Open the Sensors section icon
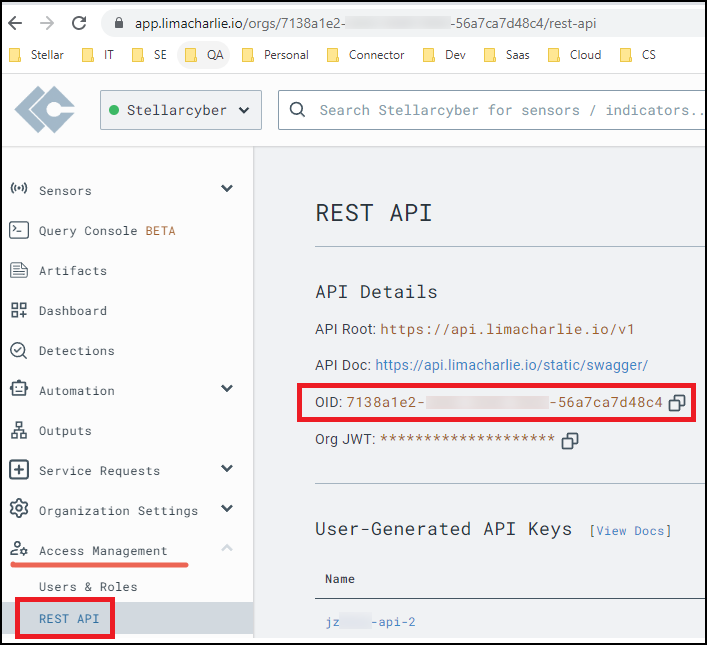The height and width of the screenshot is (645, 707). (19, 190)
